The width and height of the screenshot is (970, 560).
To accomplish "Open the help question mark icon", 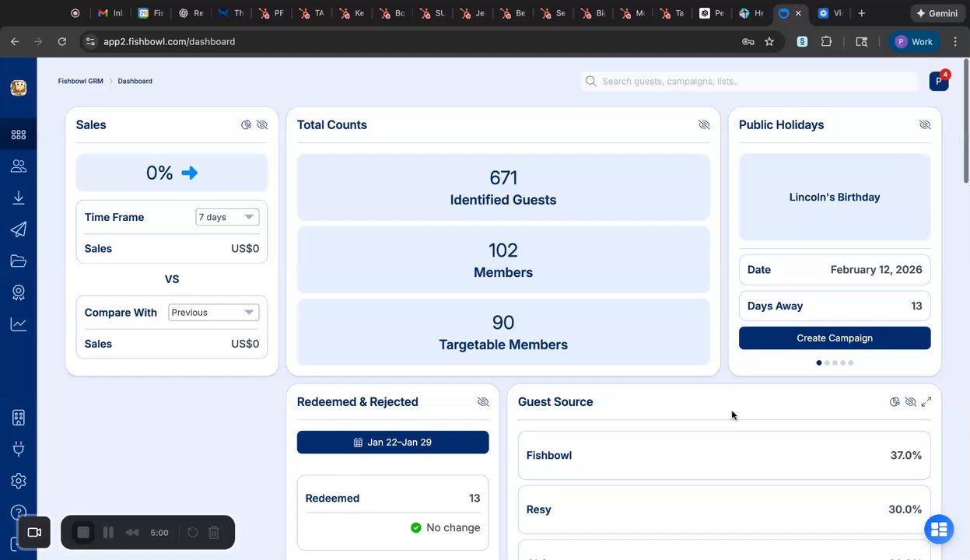I will [19, 513].
